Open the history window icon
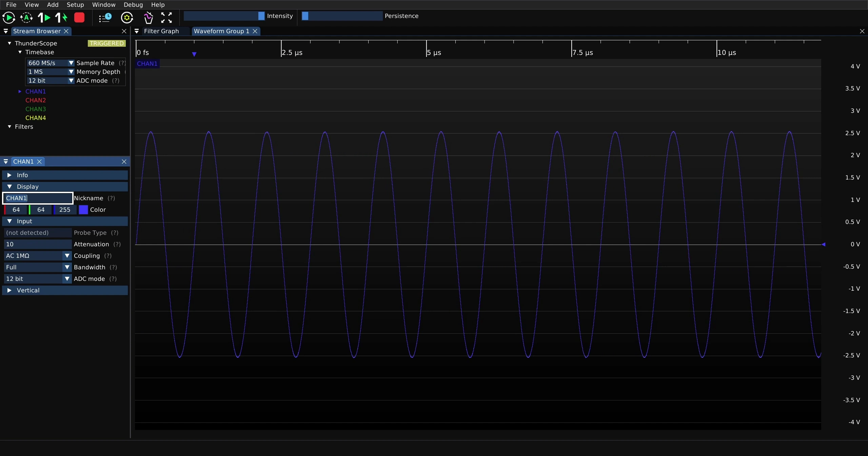The image size is (868, 456). (105, 18)
